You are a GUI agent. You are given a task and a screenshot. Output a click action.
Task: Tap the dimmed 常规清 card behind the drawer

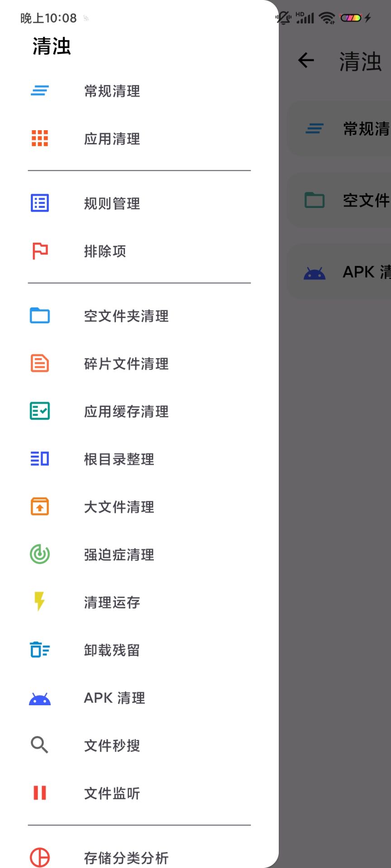pos(339,129)
